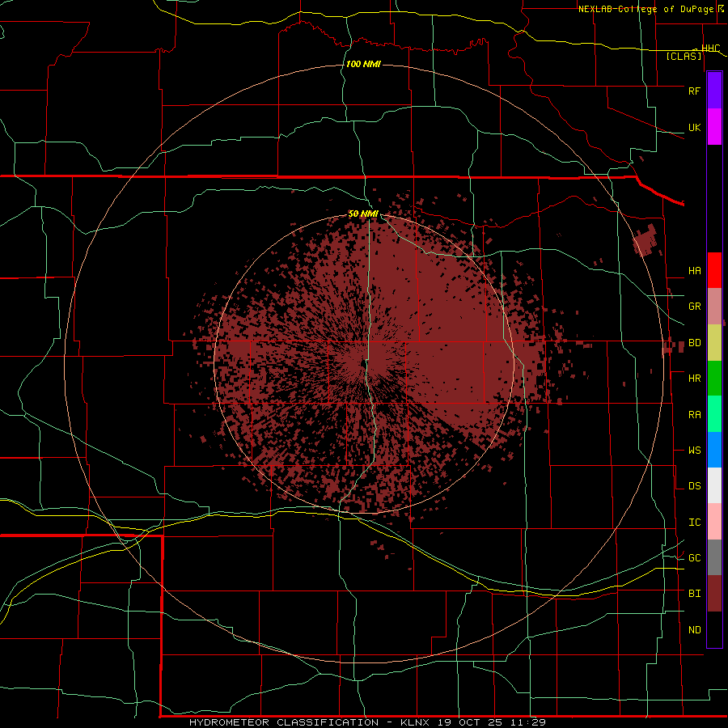Click the HR green color swatch
The width and height of the screenshot is (728, 728).
pyautogui.click(x=714, y=379)
